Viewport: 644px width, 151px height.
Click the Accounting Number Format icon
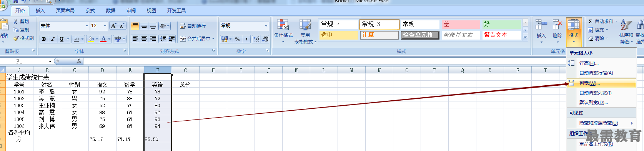[x=224, y=39]
